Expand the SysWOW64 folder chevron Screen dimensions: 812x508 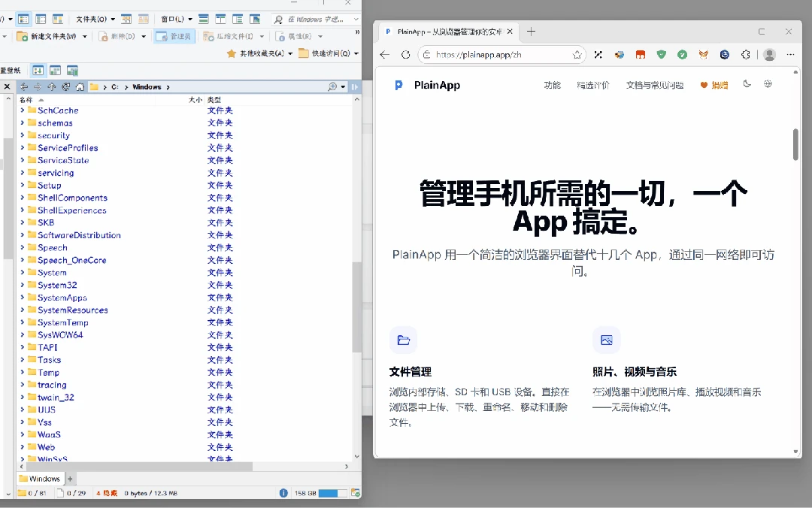pos(23,334)
